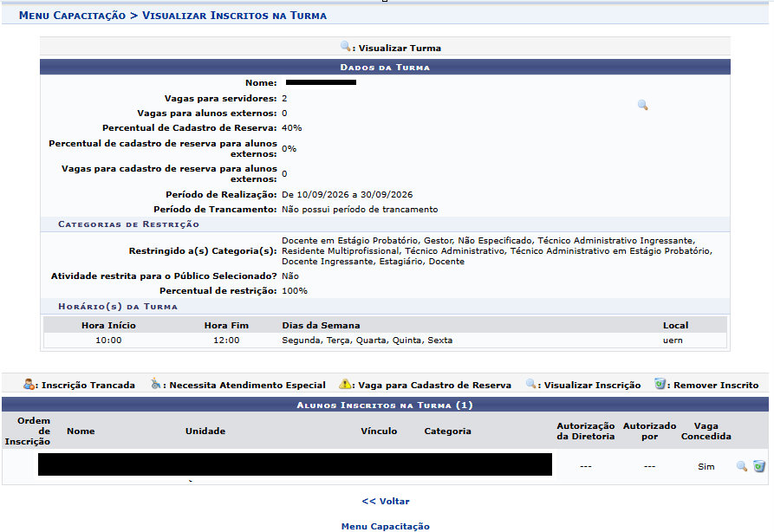Click the Categoria column header
The height and width of the screenshot is (532, 774).
[448, 431]
